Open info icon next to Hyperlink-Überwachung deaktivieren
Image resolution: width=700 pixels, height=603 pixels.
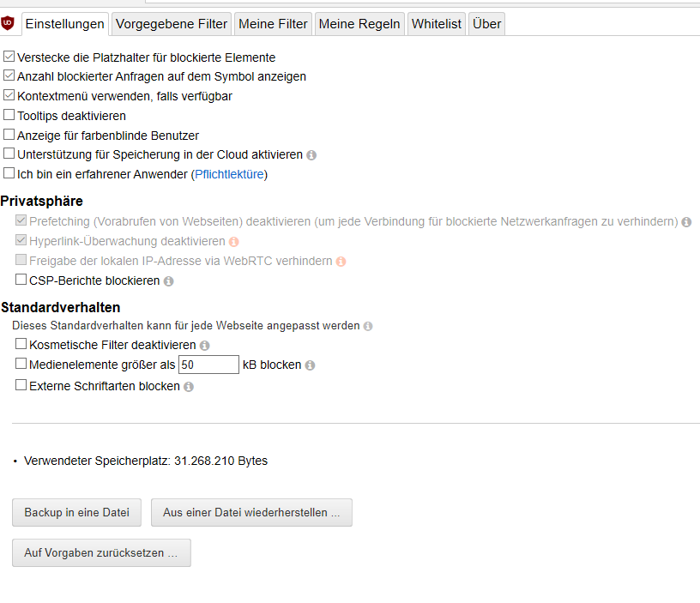coord(234,242)
